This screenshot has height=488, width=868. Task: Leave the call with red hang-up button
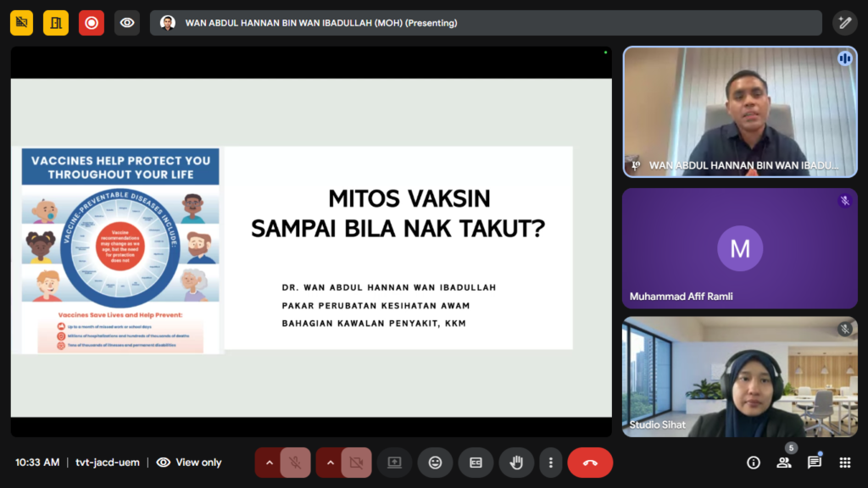pyautogui.click(x=590, y=463)
